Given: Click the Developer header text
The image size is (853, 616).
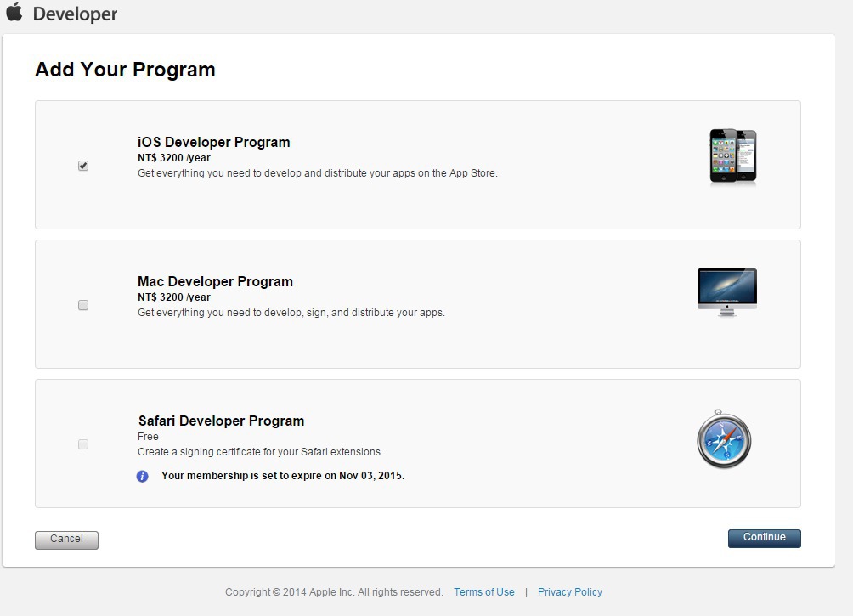Looking at the screenshot, I should click(x=75, y=14).
